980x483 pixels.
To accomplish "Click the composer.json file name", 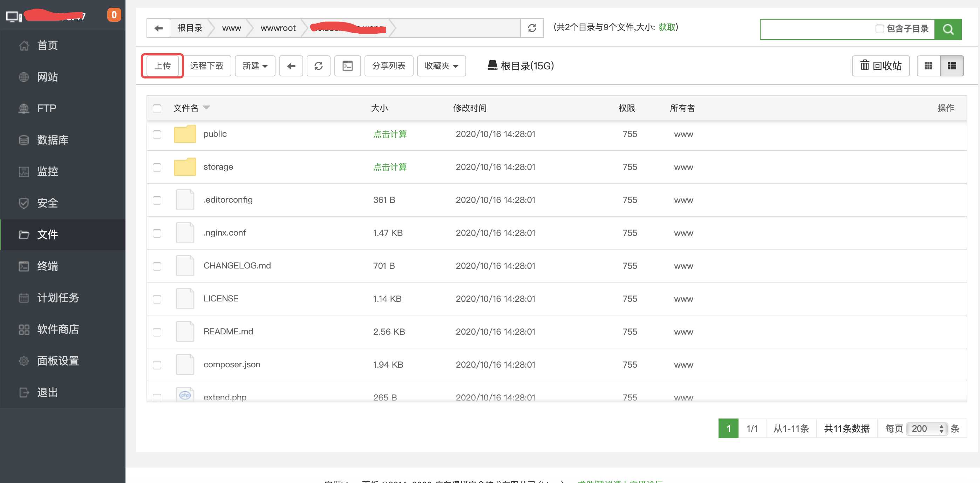I will click(x=232, y=364).
